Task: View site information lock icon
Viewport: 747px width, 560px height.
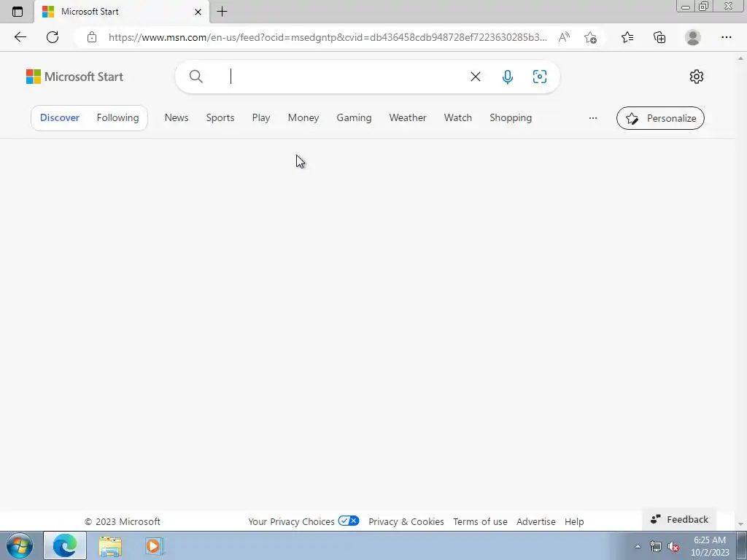Action: (x=91, y=37)
